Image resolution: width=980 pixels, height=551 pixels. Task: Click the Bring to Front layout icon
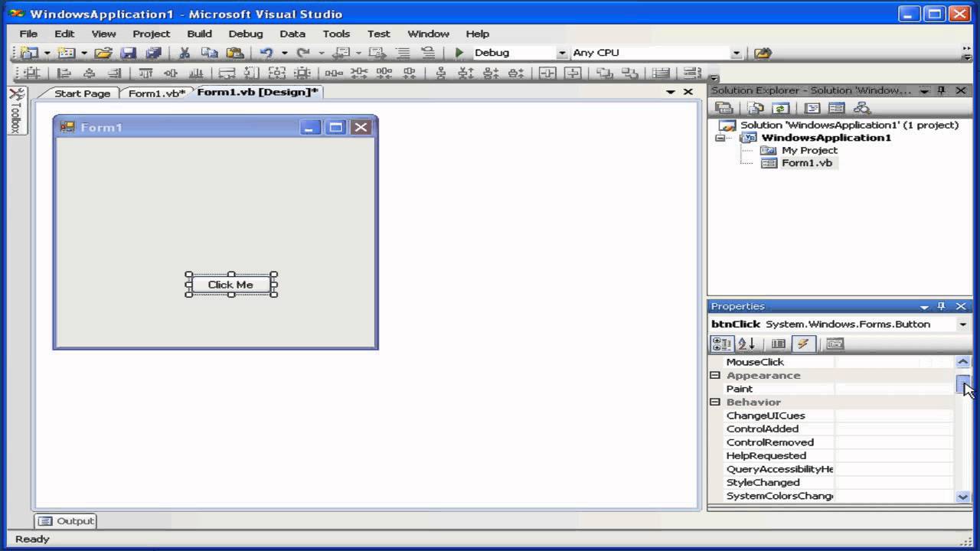[604, 73]
